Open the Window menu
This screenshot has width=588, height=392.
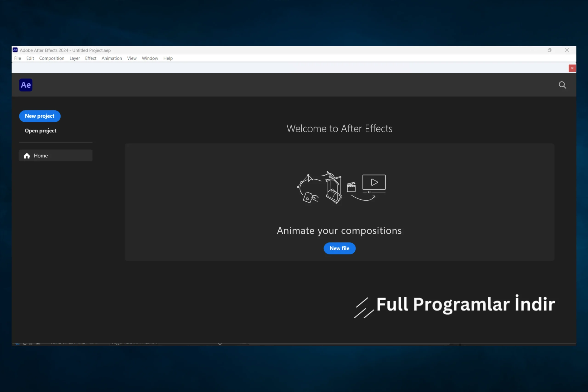(x=150, y=58)
